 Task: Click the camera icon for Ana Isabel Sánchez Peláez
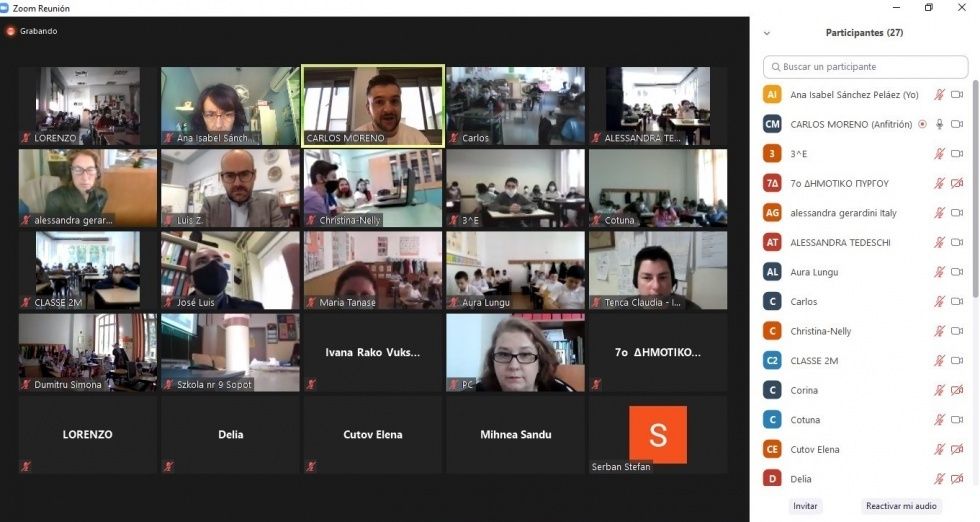tap(957, 95)
